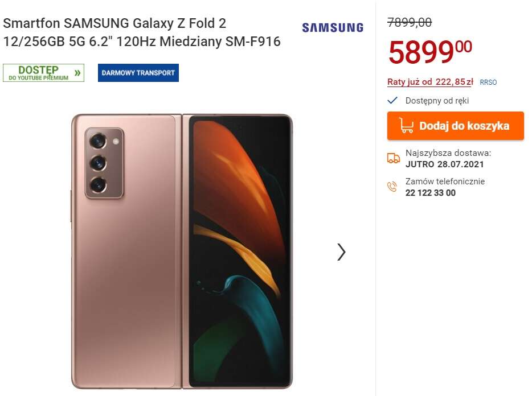Click the delivery truck icon

click(393, 159)
